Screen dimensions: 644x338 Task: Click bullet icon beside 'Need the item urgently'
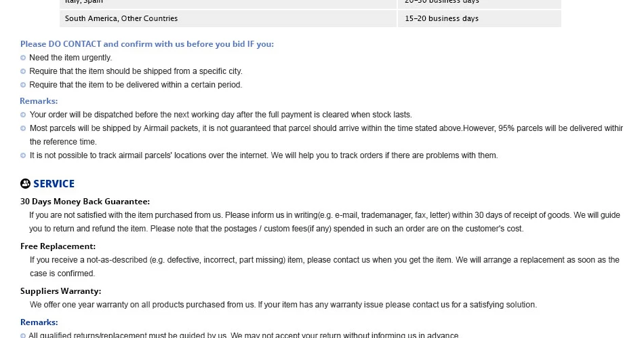[x=23, y=58]
